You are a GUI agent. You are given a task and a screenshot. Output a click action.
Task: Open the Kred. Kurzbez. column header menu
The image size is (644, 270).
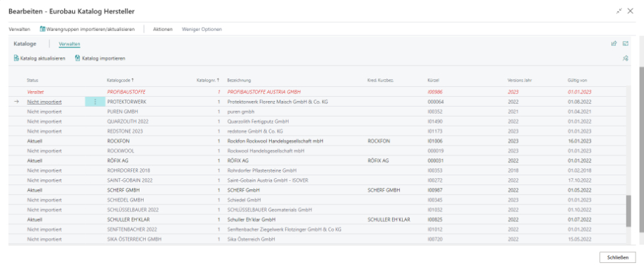(380, 80)
